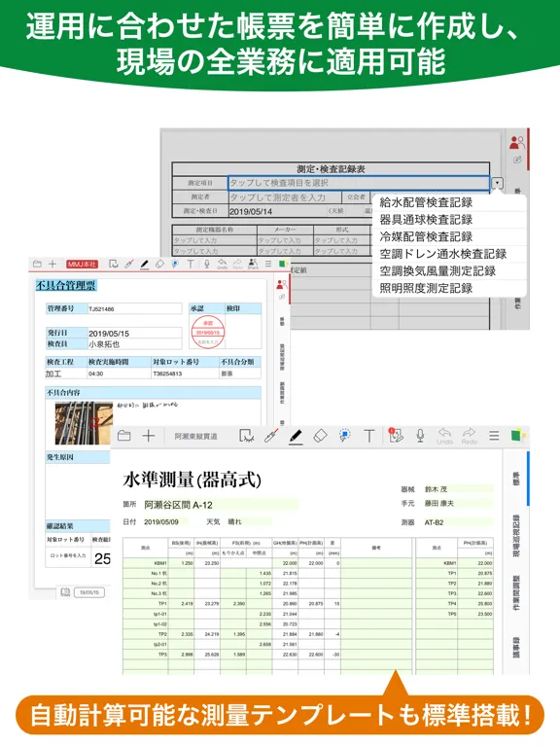Image resolution: width=560 pixels, height=747 pixels.
Task: Pick 空調換気風量測定記録 from list
Action: tap(437, 271)
